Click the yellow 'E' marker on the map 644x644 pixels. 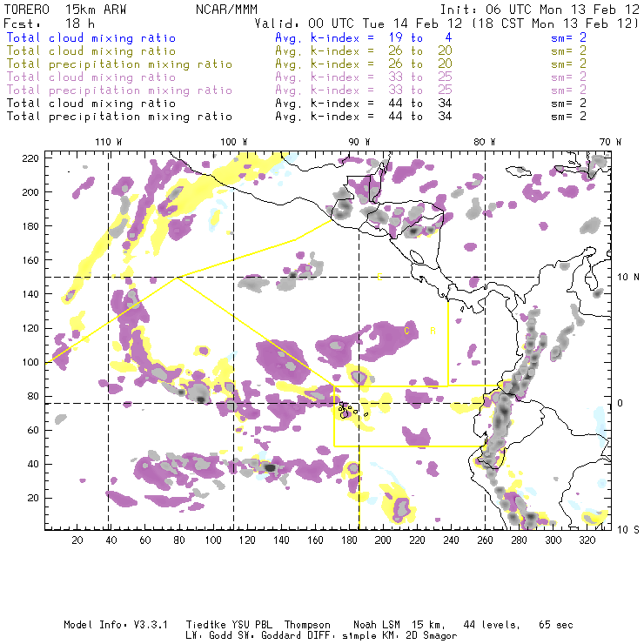click(x=379, y=278)
